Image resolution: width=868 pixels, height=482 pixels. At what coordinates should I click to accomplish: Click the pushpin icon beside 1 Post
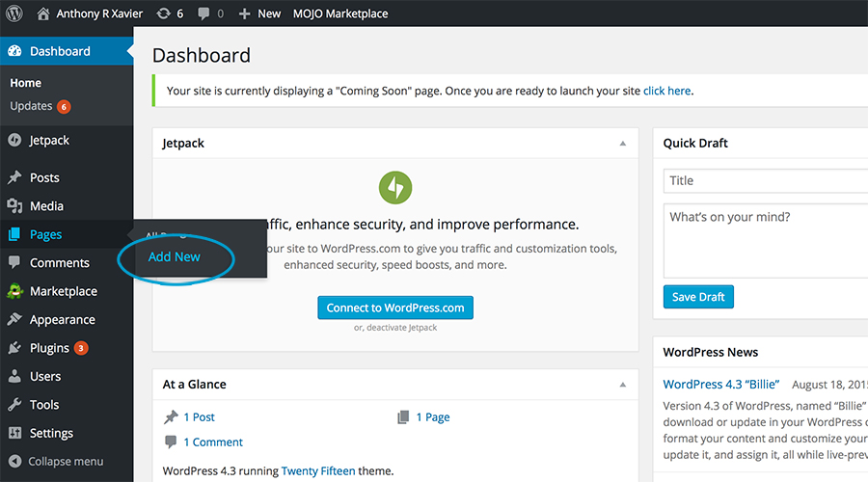click(x=171, y=416)
